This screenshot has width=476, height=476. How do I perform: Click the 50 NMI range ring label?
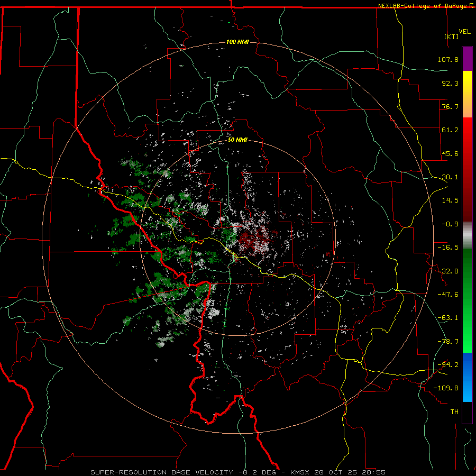[237, 140]
